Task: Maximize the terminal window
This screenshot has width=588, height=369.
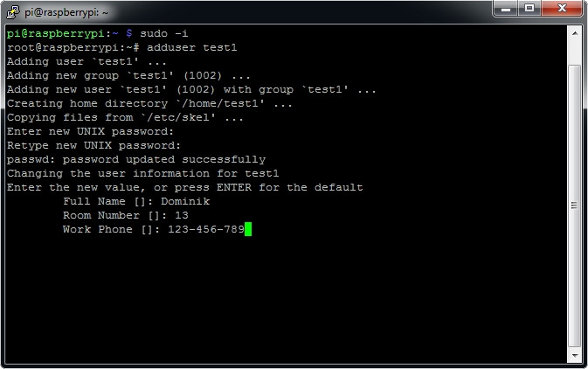Action: (529, 9)
